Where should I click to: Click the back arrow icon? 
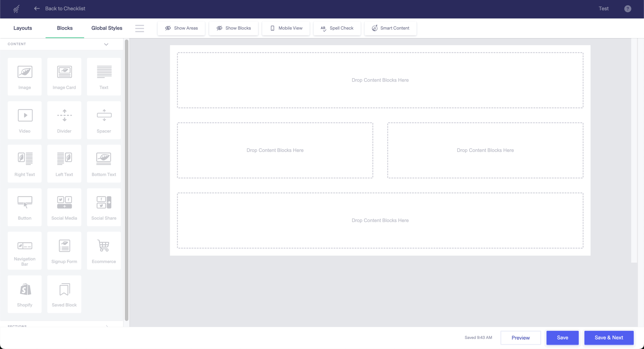tap(37, 9)
